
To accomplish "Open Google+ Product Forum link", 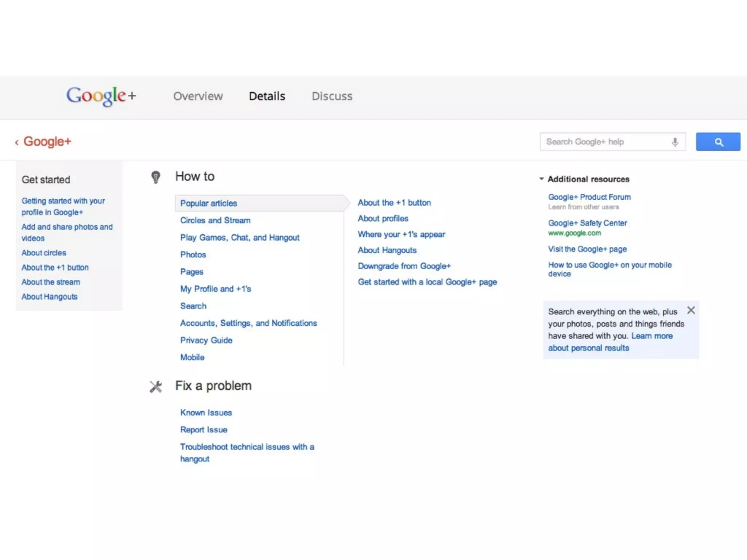I will (x=589, y=197).
